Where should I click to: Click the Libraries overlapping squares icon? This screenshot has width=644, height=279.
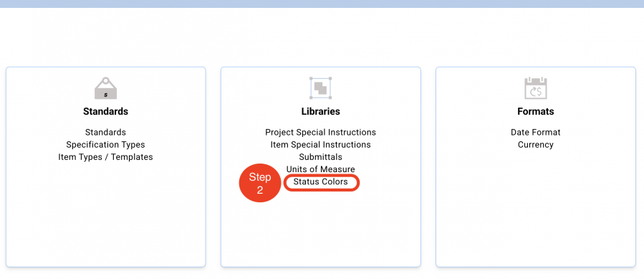coord(320,88)
